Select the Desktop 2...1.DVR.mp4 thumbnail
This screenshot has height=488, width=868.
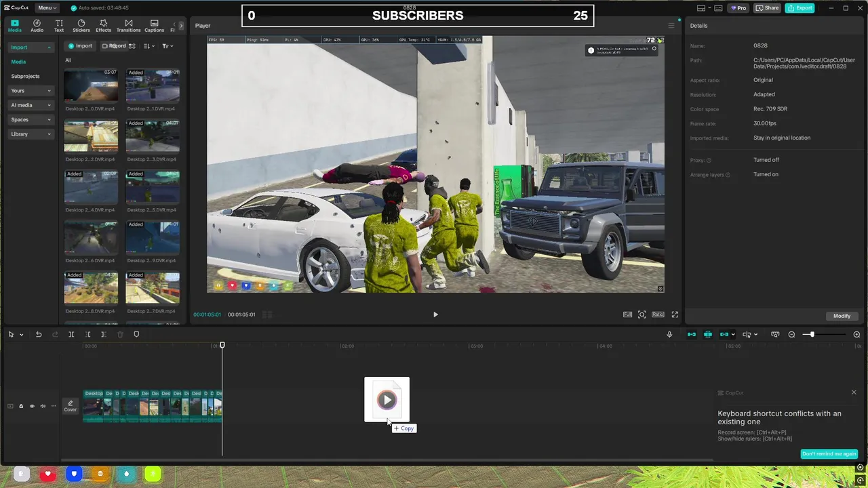tap(153, 85)
